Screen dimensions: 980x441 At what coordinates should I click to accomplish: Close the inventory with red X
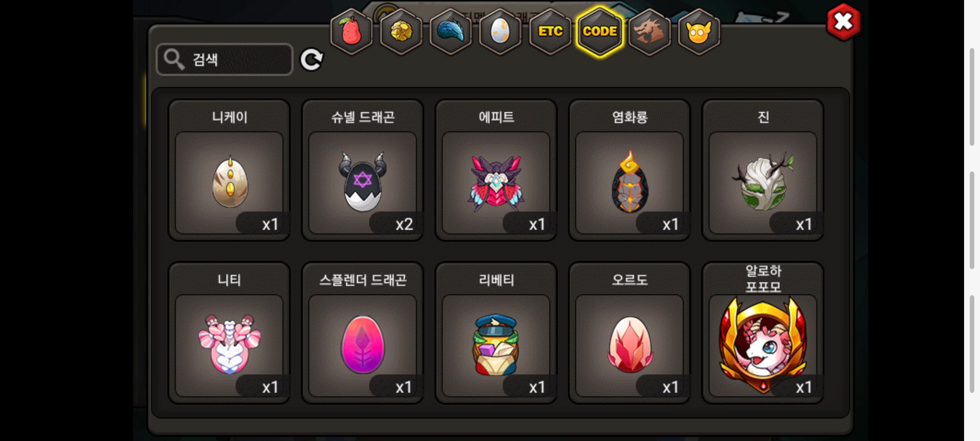844,22
